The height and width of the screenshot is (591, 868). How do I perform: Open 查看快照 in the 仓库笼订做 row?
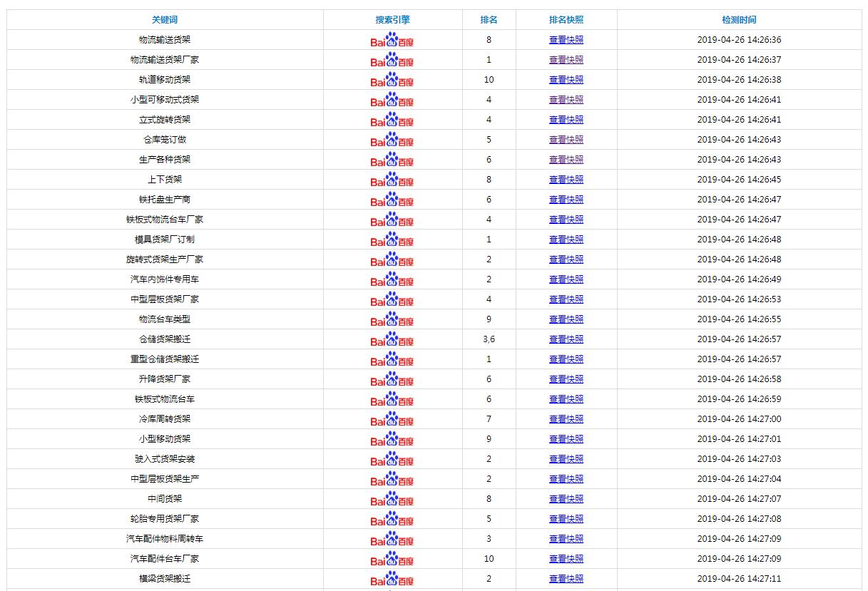(x=566, y=140)
